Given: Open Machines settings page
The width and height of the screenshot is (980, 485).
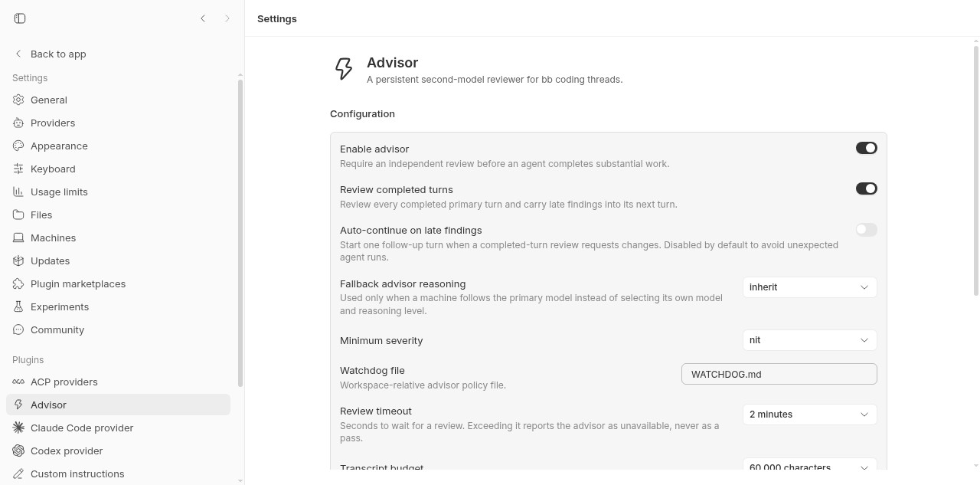Looking at the screenshot, I should (118, 238).
